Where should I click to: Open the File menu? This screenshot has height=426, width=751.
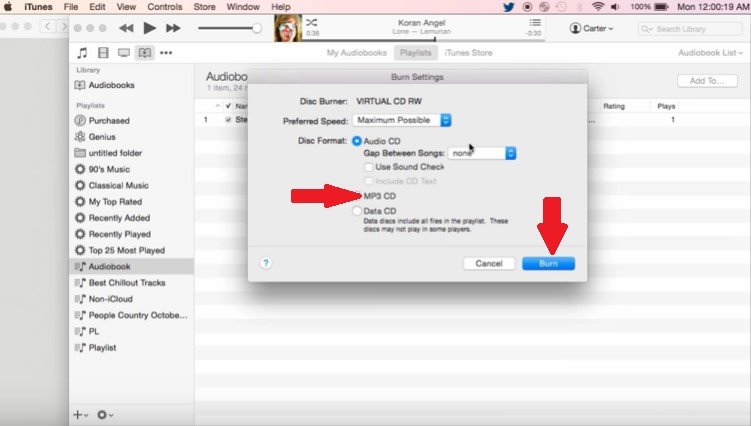pos(71,7)
